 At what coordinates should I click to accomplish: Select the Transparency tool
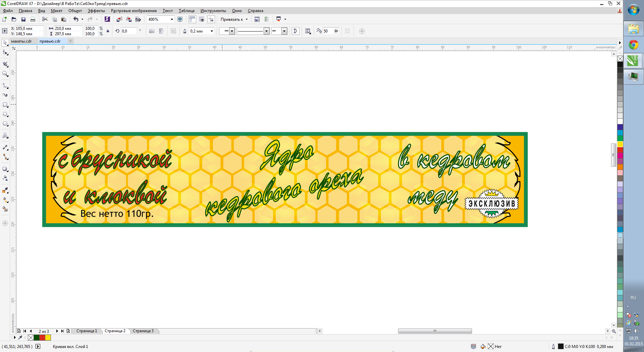point(5,178)
